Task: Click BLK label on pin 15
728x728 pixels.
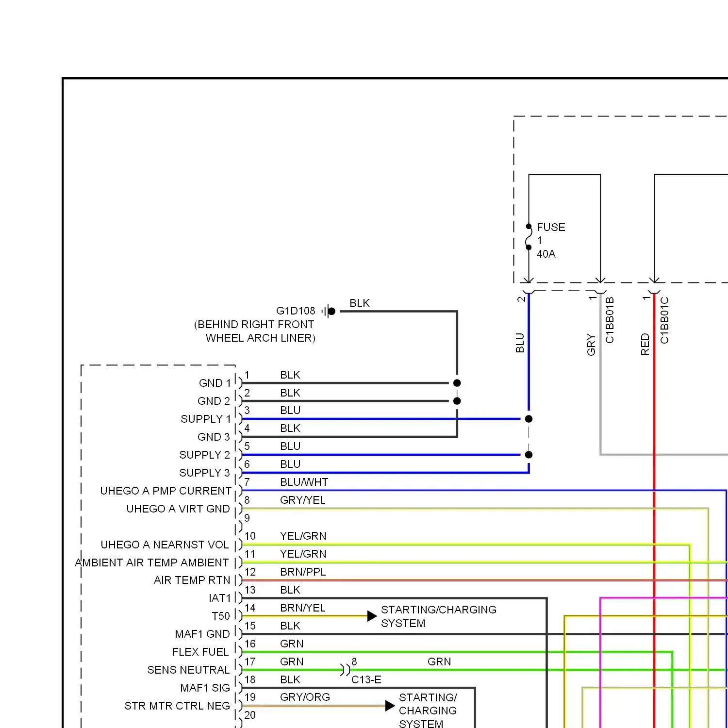Action: point(290,626)
